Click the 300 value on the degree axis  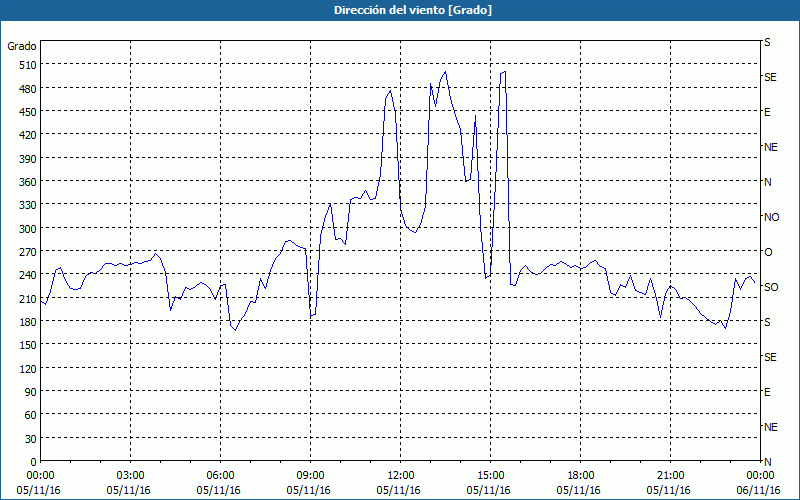tap(29, 228)
